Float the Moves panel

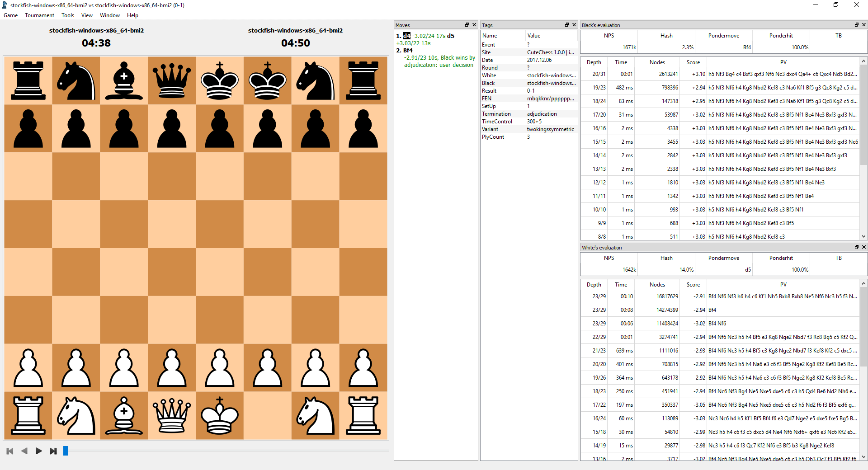point(467,25)
